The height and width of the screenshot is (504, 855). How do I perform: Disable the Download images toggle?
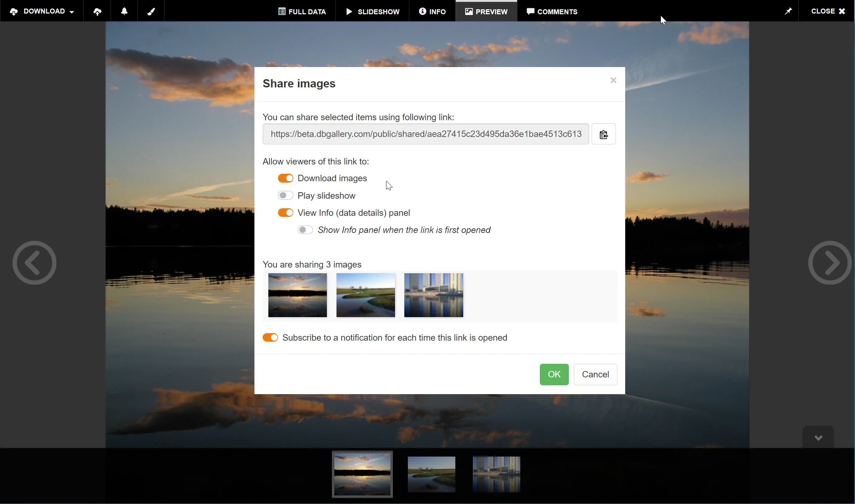tap(285, 178)
